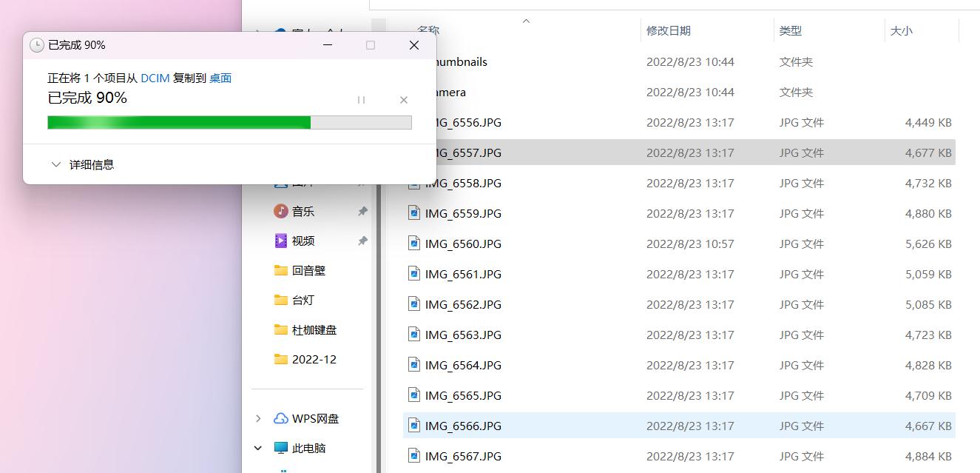
Task: Click the green copy progress bar
Action: click(229, 122)
